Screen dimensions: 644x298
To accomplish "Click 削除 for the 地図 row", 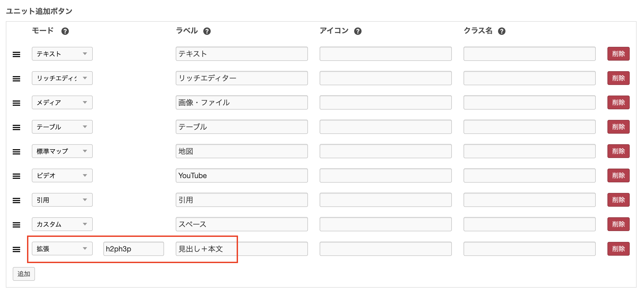I will coord(618,151).
